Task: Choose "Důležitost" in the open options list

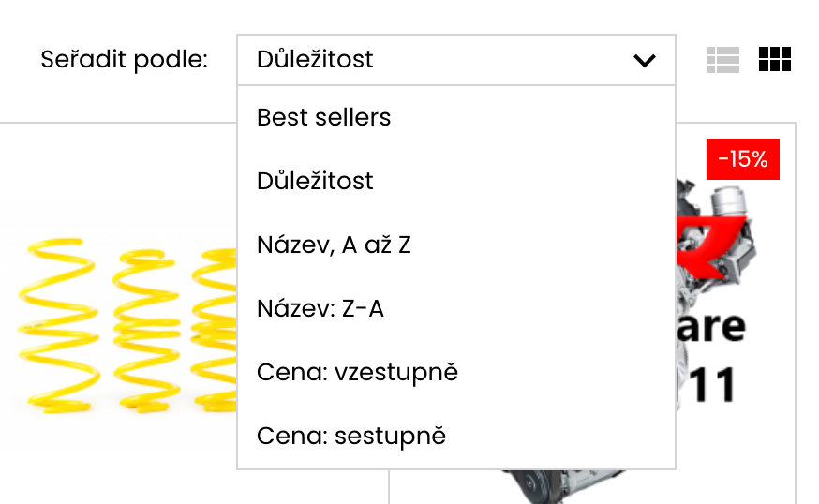Action: (x=315, y=181)
